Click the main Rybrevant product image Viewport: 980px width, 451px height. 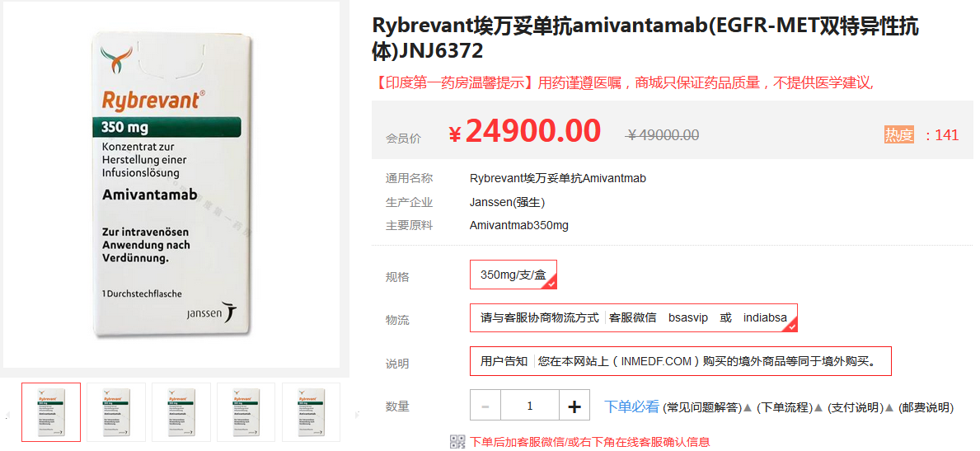(171, 185)
